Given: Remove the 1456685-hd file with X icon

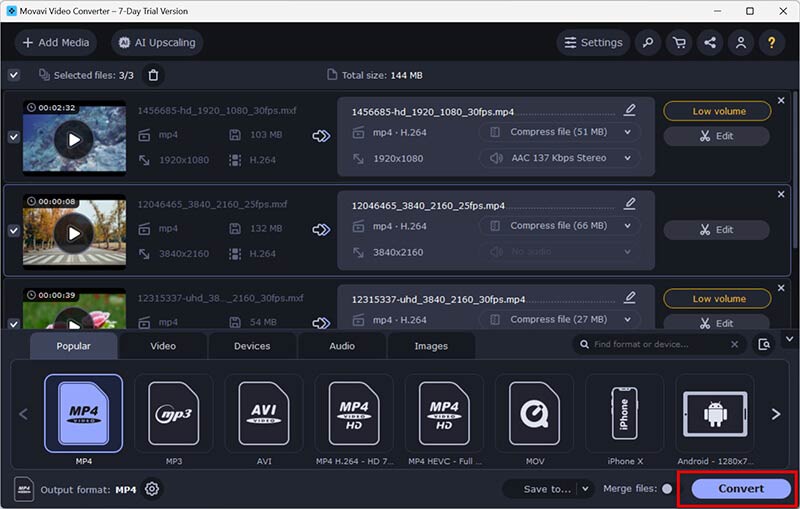Looking at the screenshot, I should [x=781, y=100].
